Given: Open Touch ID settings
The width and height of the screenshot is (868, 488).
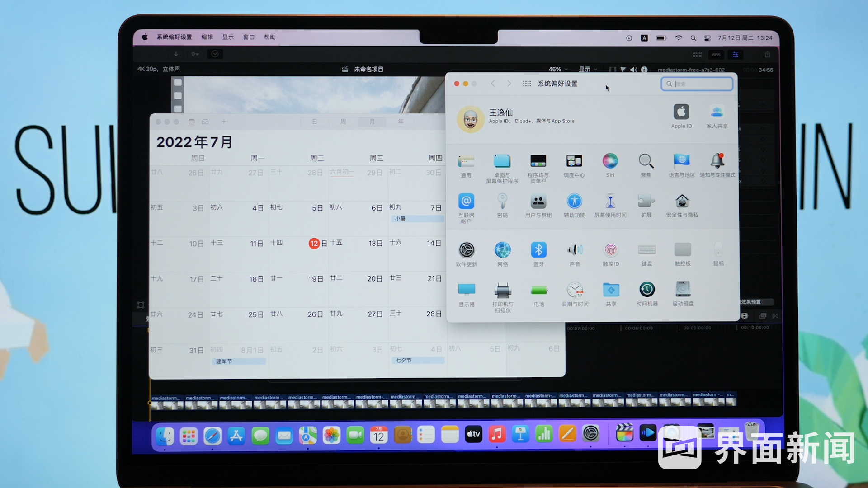Looking at the screenshot, I should [x=610, y=250].
